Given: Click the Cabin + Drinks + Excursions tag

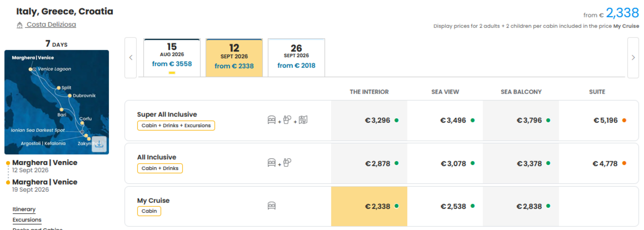Looking at the screenshot, I should pos(176,126).
